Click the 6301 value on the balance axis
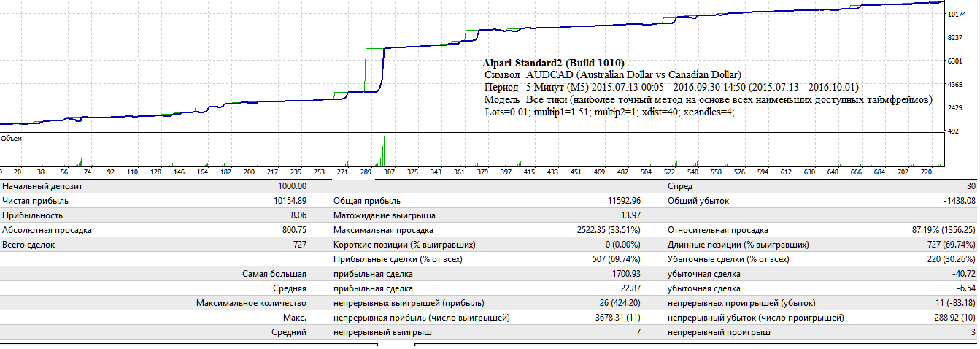The image size is (980, 349). 955,61
